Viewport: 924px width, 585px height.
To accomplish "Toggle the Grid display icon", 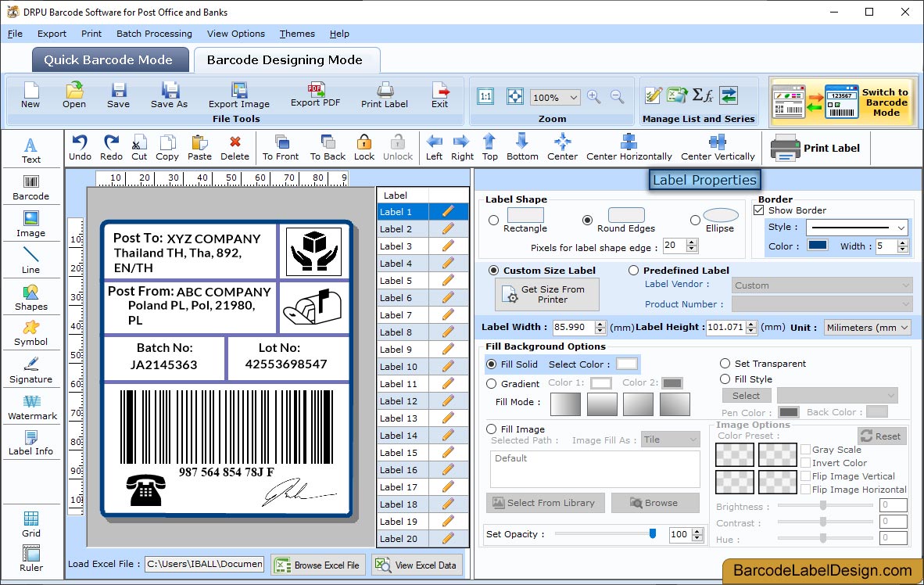I will point(30,524).
